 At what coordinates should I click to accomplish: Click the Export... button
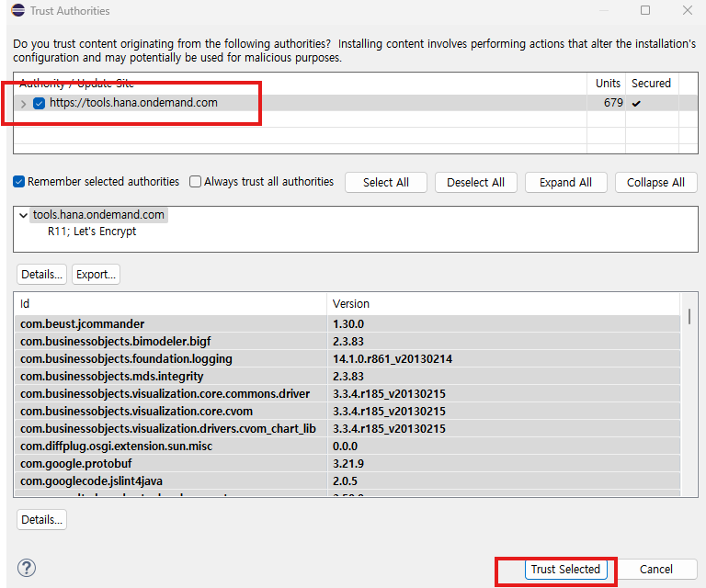coord(96,275)
